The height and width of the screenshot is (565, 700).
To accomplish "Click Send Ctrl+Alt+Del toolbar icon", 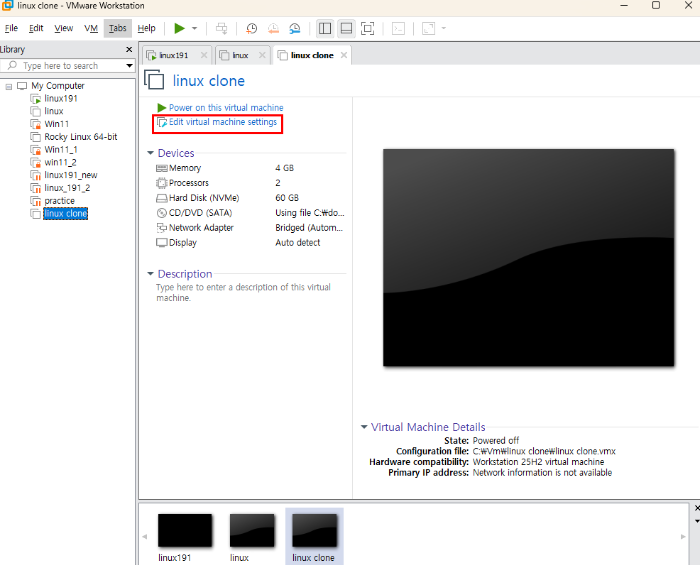I will (221, 29).
